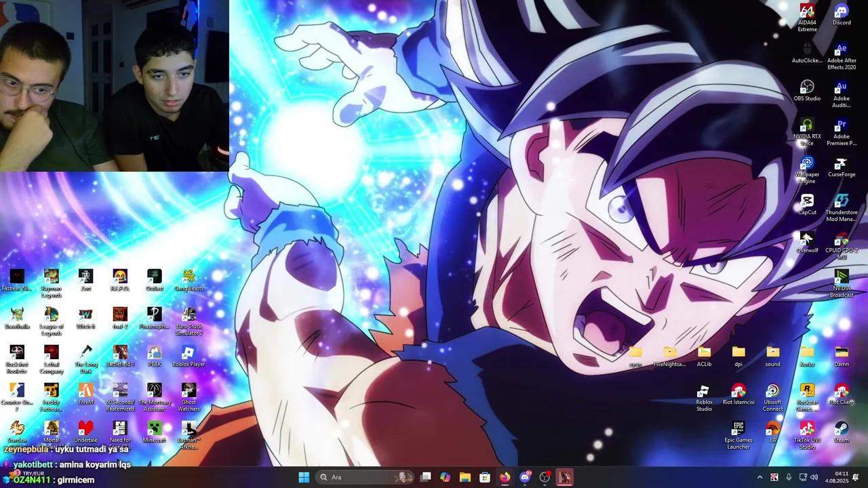Image resolution: width=868 pixels, height=488 pixels.
Task: Click the Gang Beasts desktop icon
Action: point(189,281)
